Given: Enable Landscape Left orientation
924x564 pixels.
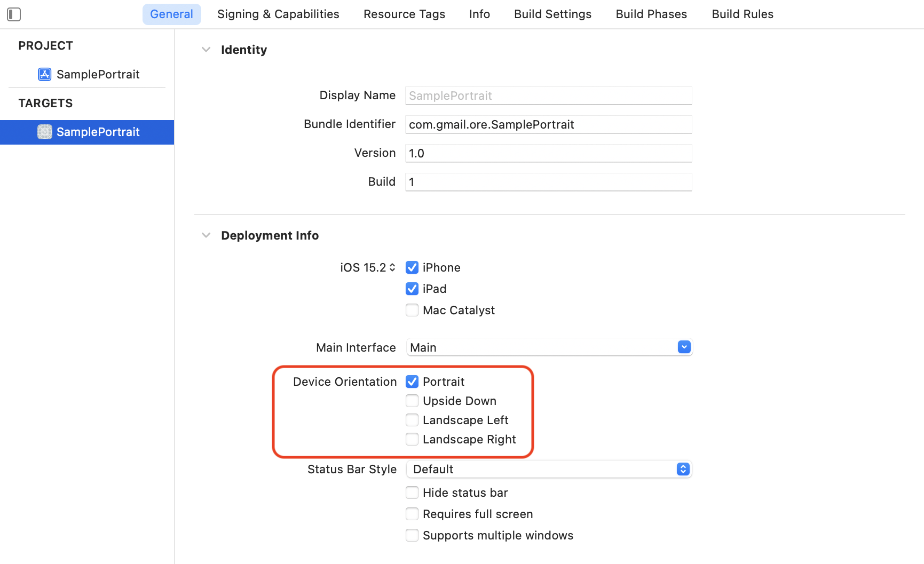Looking at the screenshot, I should [412, 420].
